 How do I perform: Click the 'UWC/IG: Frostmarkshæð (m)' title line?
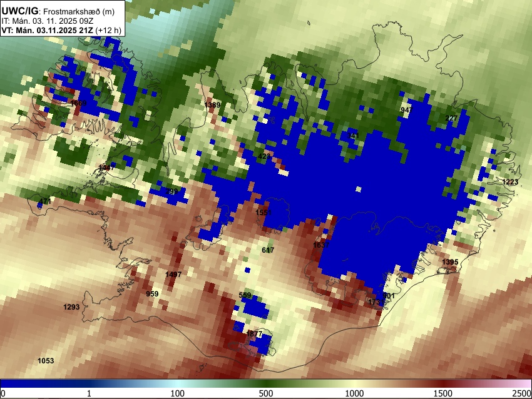[x=58, y=11]
